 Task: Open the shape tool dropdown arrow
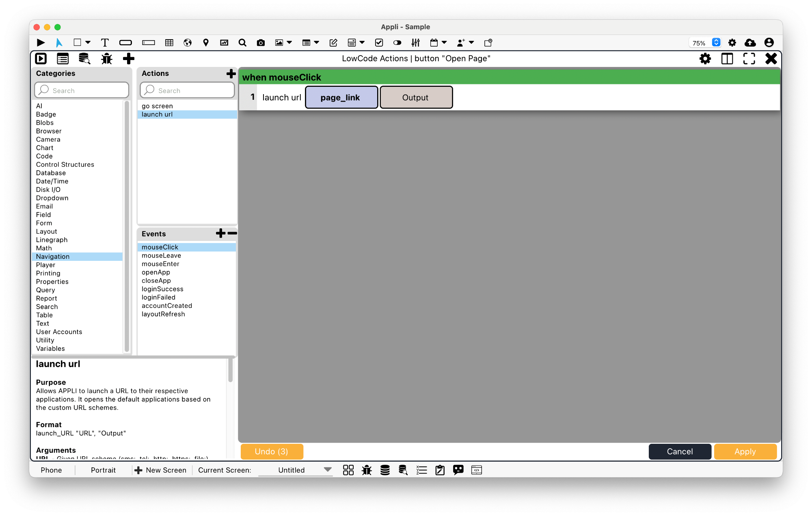click(x=88, y=43)
